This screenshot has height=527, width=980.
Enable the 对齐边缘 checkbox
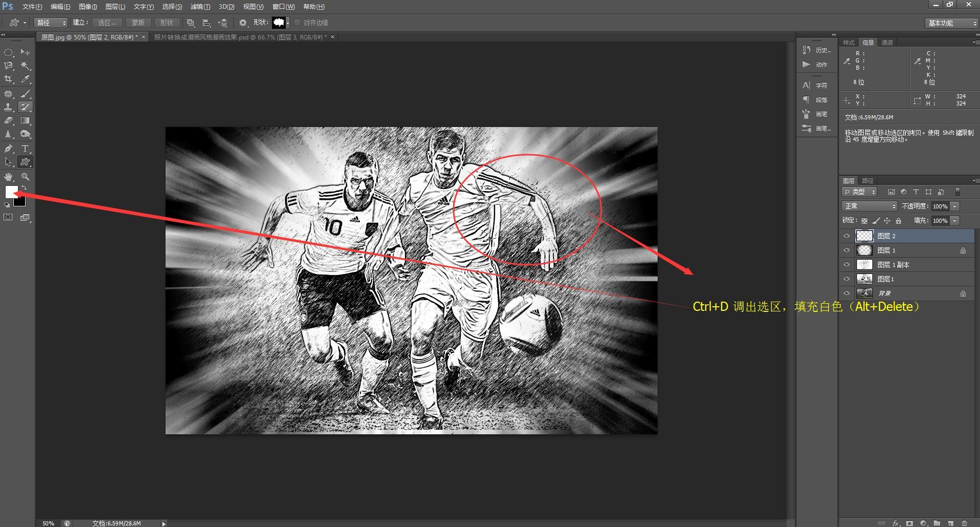click(297, 23)
